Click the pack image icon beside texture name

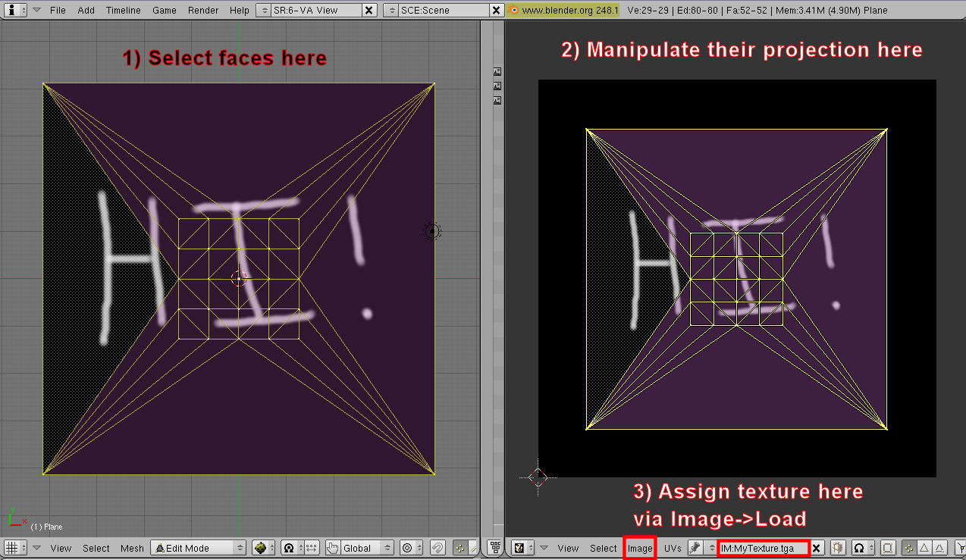tap(838, 548)
